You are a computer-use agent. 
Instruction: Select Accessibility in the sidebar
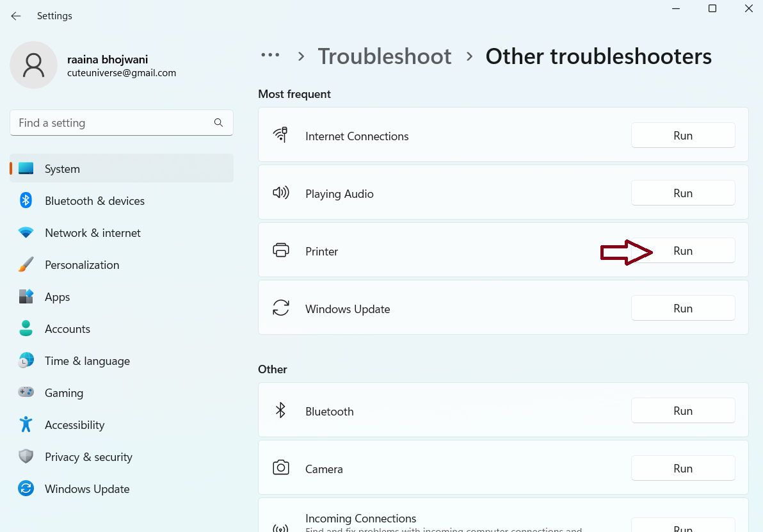pos(74,424)
